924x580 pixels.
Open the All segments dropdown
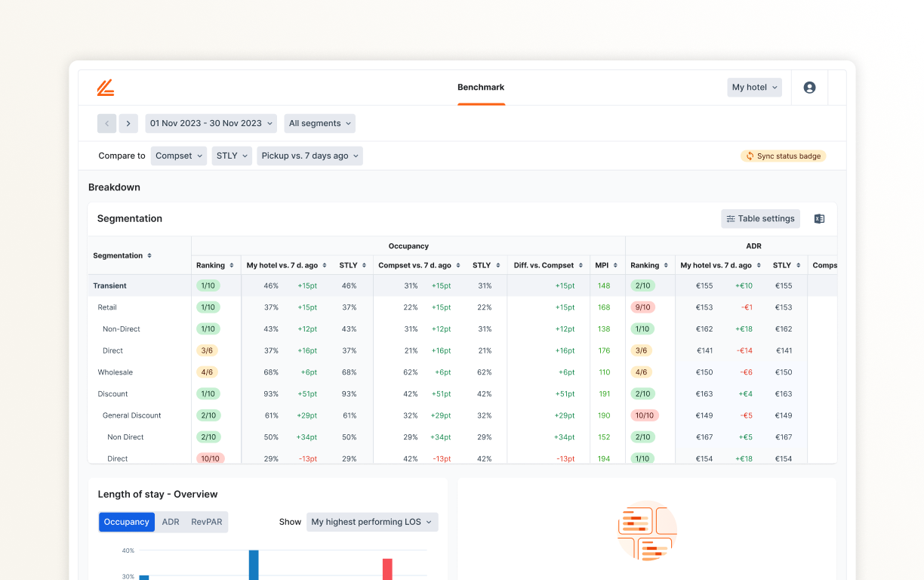pyautogui.click(x=319, y=123)
